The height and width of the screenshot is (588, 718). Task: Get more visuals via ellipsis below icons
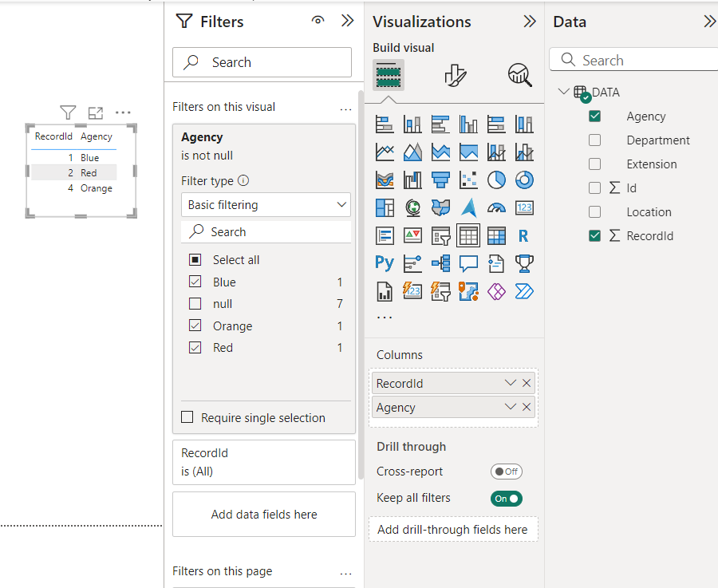[385, 317]
